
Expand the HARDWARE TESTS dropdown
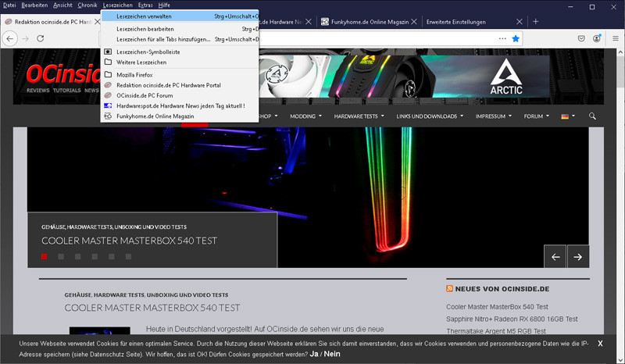(359, 116)
